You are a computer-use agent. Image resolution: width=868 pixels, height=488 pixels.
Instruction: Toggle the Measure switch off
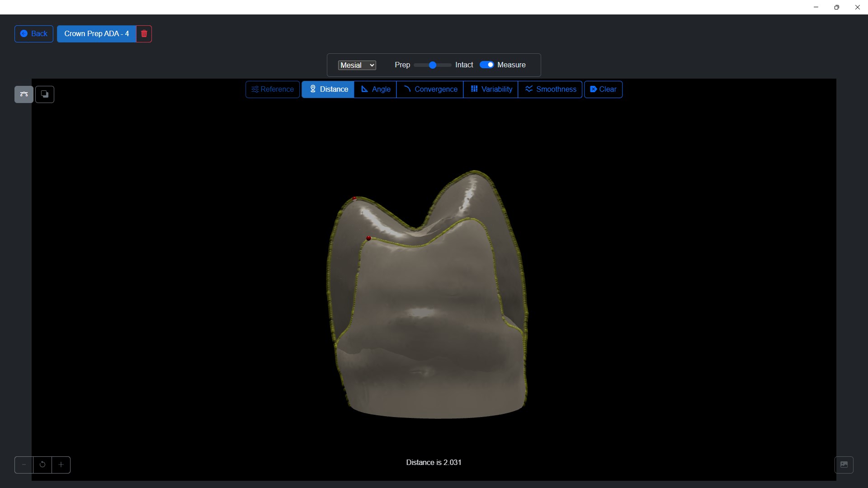pyautogui.click(x=486, y=65)
